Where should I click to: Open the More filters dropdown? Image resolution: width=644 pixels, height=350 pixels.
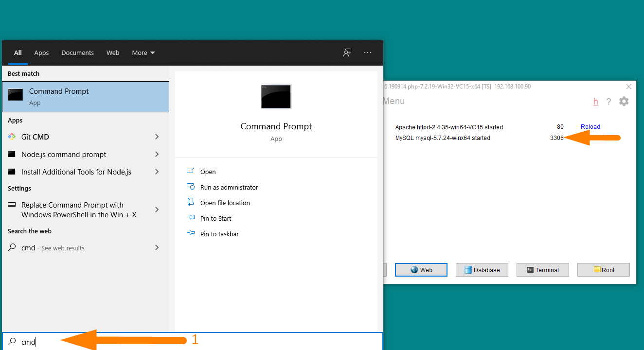pyautogui.click(x=143, y=53)
